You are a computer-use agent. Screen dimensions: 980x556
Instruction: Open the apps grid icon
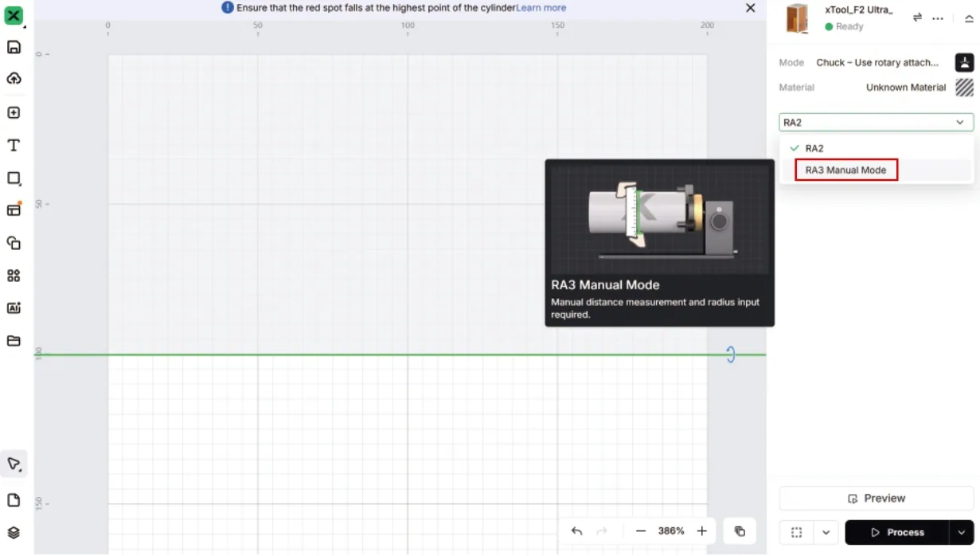tap(14, 276)
